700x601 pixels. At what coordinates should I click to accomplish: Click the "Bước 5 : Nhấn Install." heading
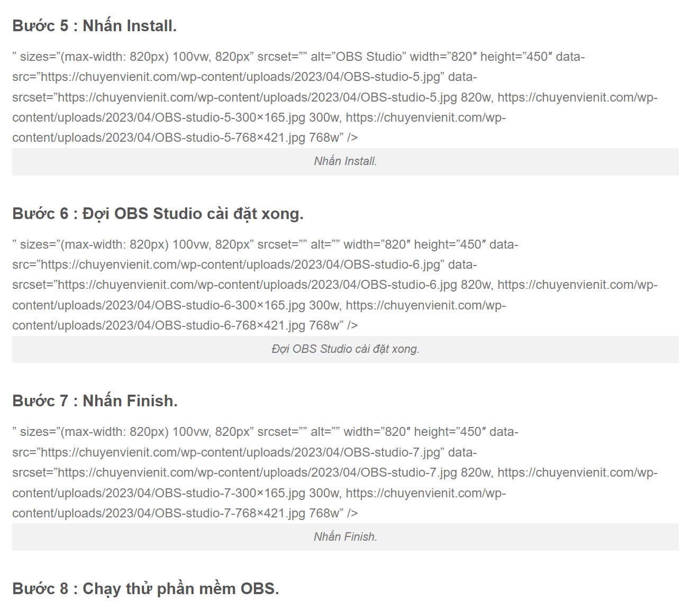[x=94, y=26]
